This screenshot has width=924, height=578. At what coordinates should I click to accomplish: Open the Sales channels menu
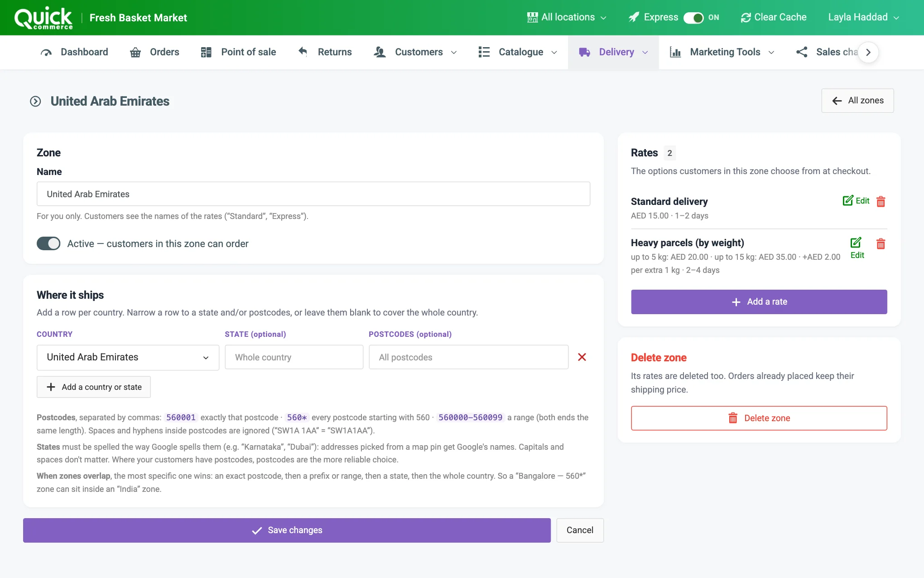tap(827, 52)
